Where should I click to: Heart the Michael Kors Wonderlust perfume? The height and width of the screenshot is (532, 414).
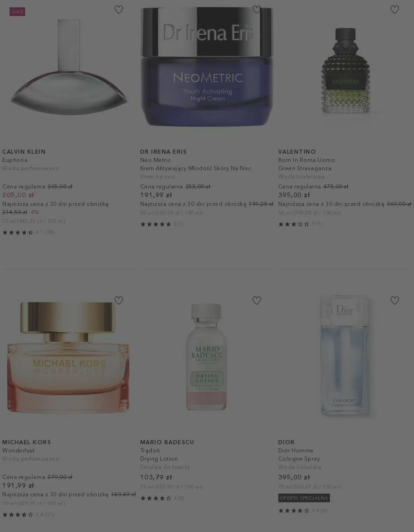[119, 300]
